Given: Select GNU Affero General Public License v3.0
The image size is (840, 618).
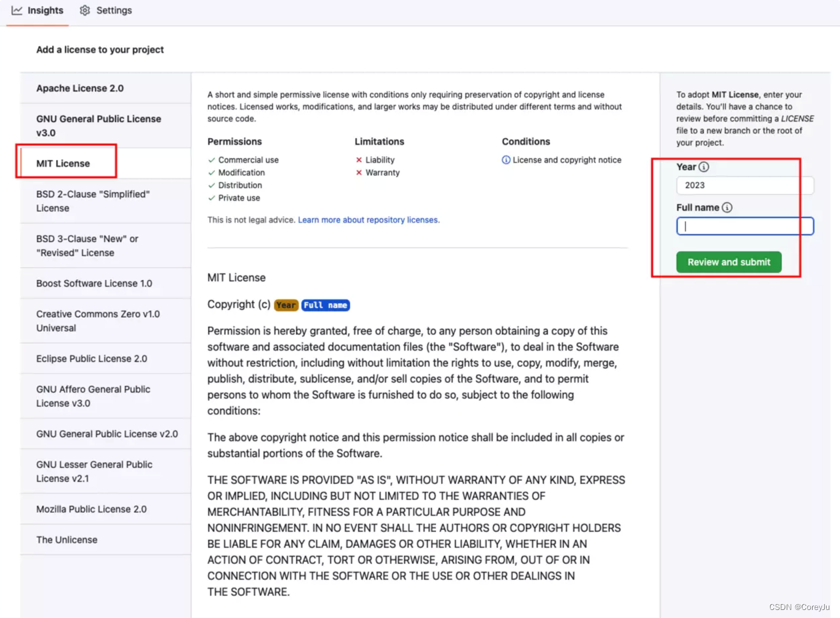Looking at the screenshot, I should click(105, 396).
